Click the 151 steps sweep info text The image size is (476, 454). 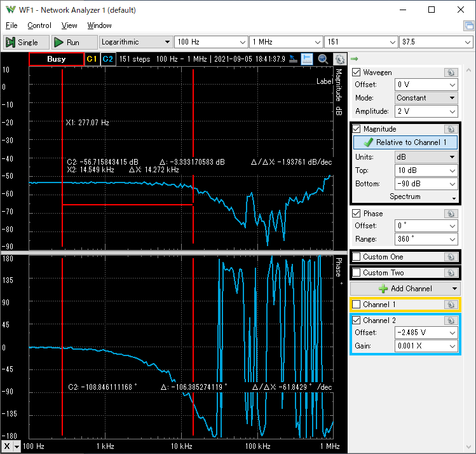[135, 59]
